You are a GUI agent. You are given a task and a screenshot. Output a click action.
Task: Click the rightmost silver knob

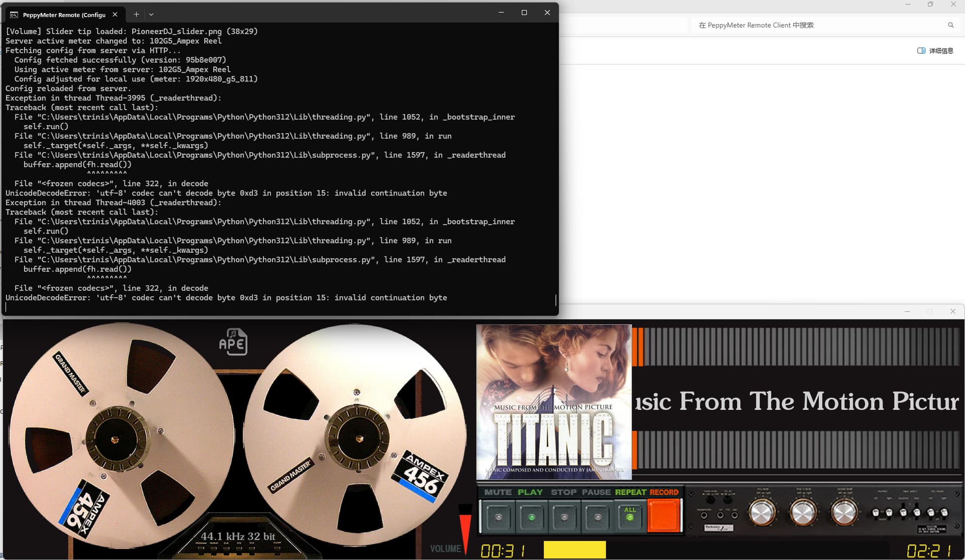pyautogui.click(x=843, y=513)
